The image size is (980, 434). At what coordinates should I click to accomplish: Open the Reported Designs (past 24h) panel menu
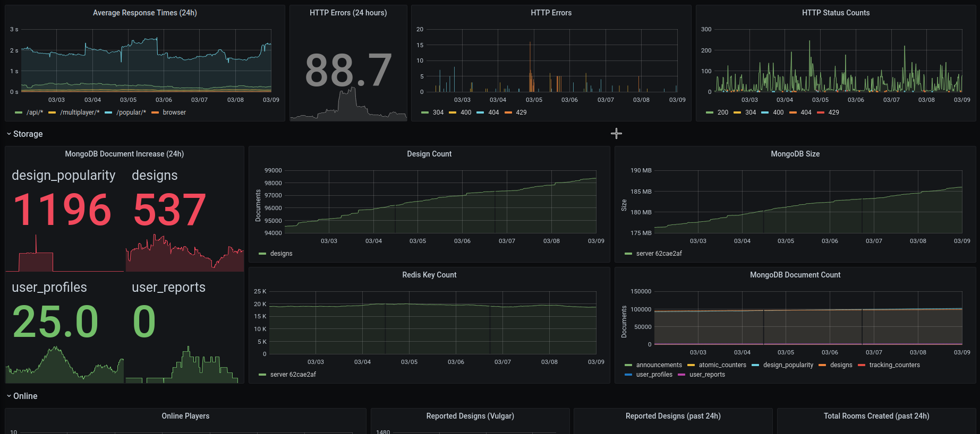coord(673,416)
